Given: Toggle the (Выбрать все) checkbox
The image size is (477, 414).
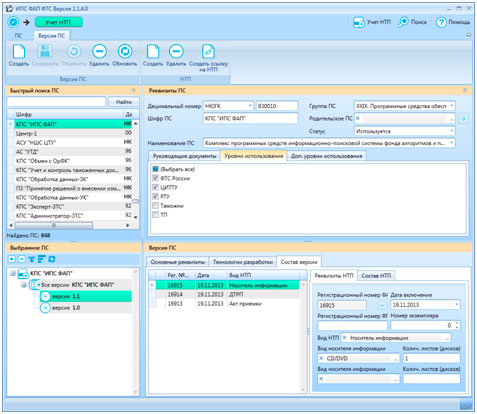Looking at the screenshot, I should 155,169.
